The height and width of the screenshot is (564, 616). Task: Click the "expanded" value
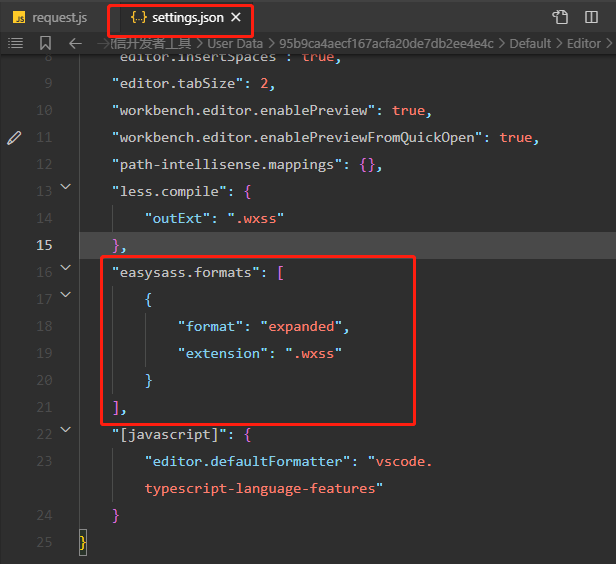(x=301, y=327)
